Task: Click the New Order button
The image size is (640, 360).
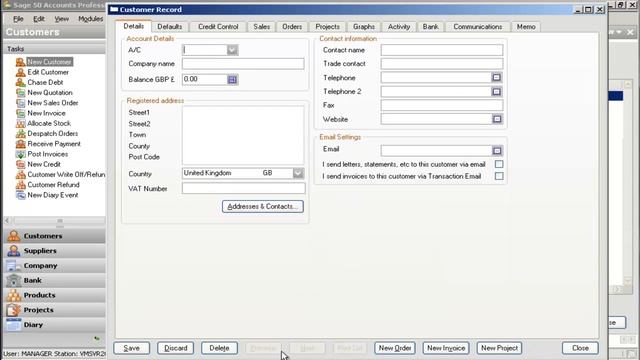Action: click(395, 348)
